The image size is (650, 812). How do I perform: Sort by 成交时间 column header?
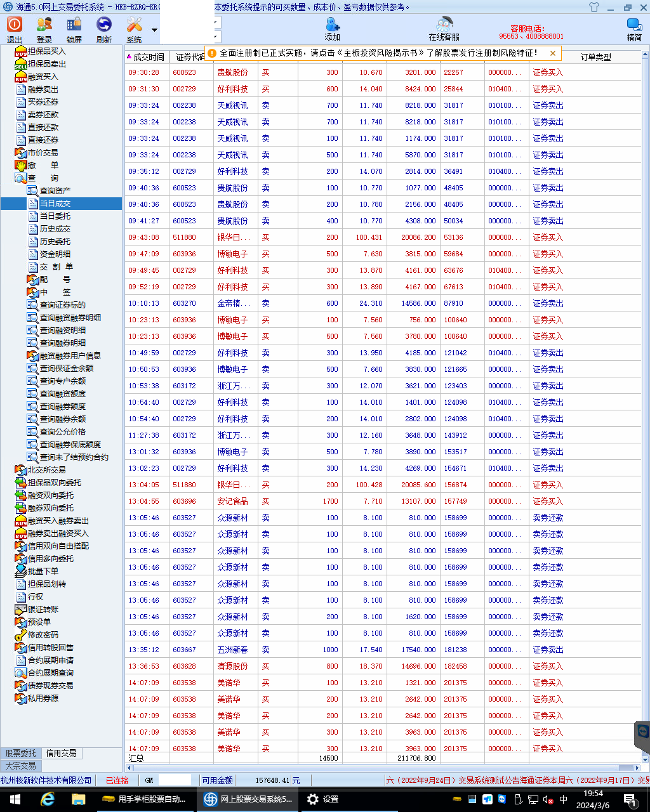tap(149, 57)
